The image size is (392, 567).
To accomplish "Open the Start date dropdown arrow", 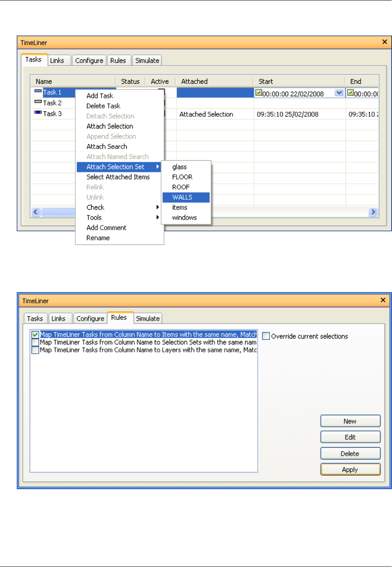I will (339, 93).
